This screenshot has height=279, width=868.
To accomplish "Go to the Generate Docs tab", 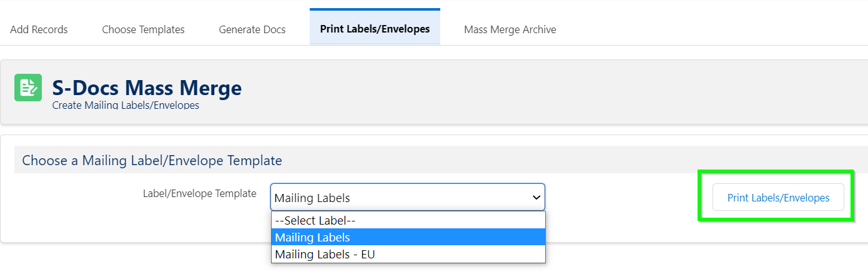I will [252, 29].
